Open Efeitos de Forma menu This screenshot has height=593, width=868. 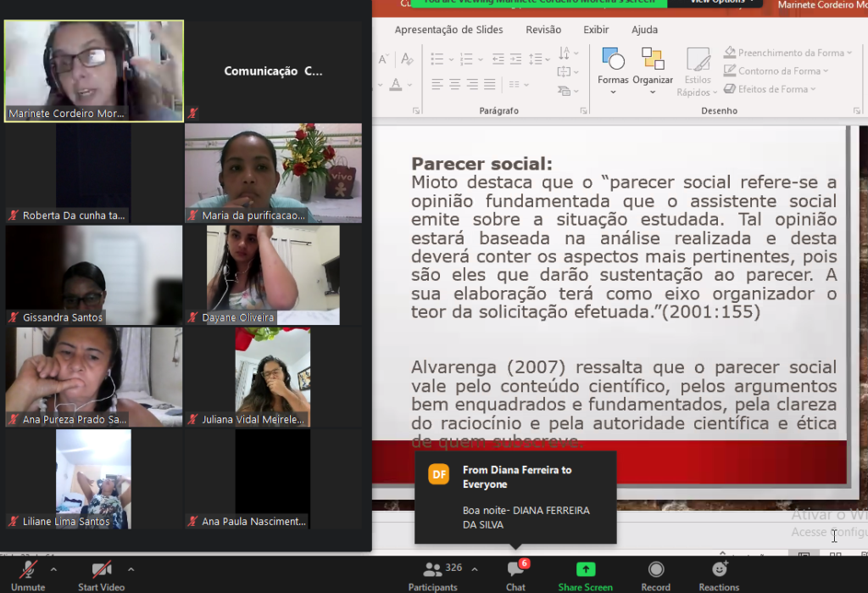tap(770, 89)
